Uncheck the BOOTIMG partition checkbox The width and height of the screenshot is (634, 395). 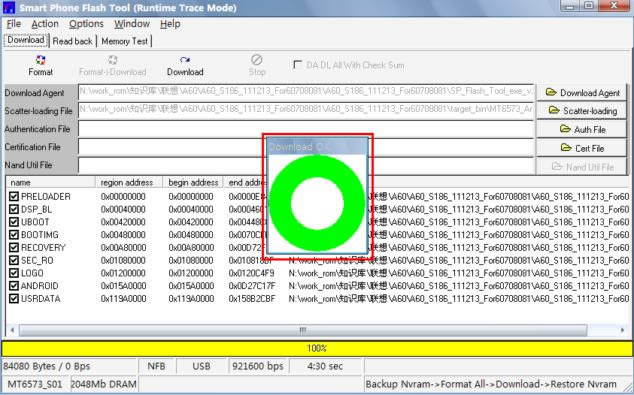pos(14,235)
